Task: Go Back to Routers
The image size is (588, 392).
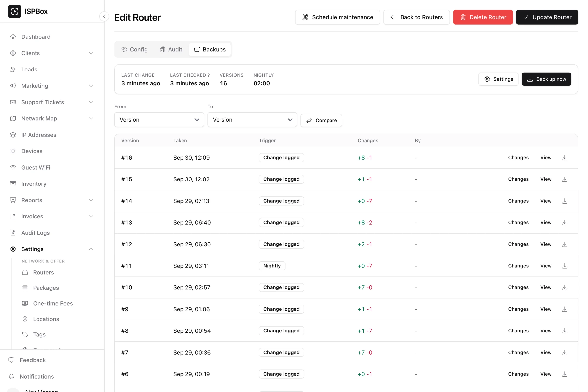Action: [416, 17]
